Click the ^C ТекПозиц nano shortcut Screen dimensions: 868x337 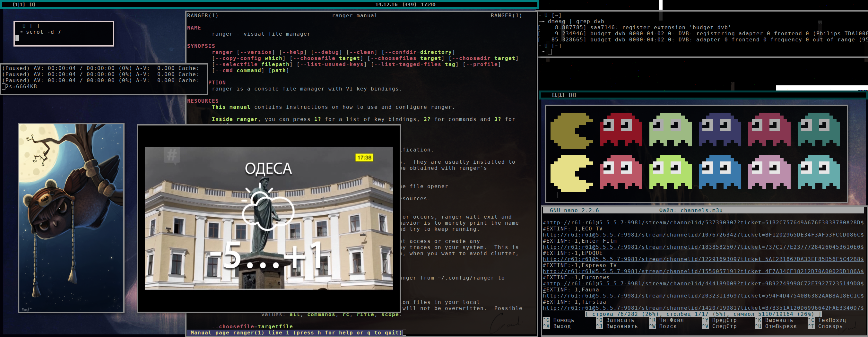pyautogui.click(x=827, y=320)
